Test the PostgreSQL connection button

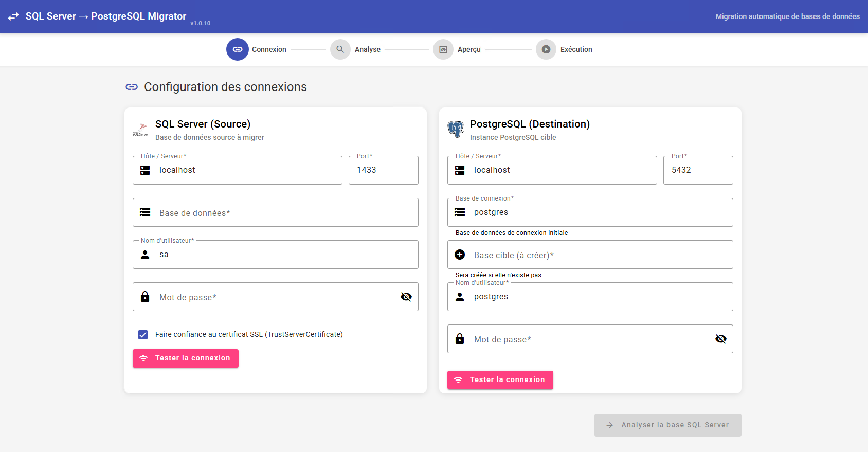click(500, 380)
